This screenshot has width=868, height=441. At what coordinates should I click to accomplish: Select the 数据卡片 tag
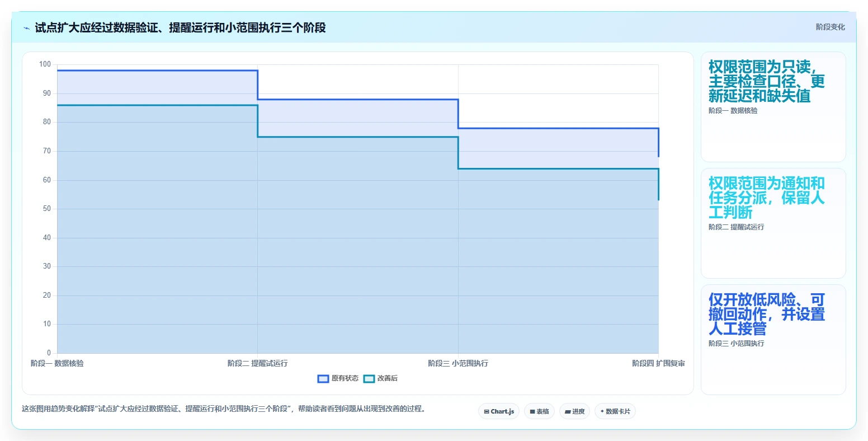(x=615, y=411)
